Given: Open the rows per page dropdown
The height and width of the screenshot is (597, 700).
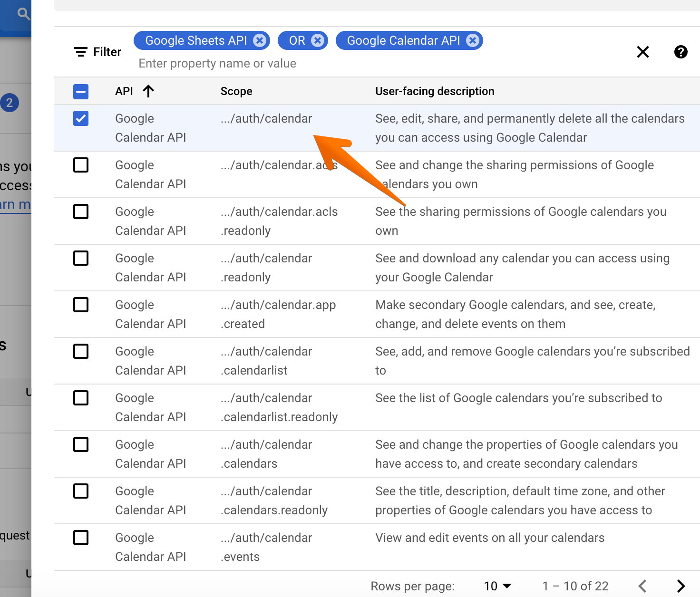Looking at the screenshot, I should coord(497,586).
